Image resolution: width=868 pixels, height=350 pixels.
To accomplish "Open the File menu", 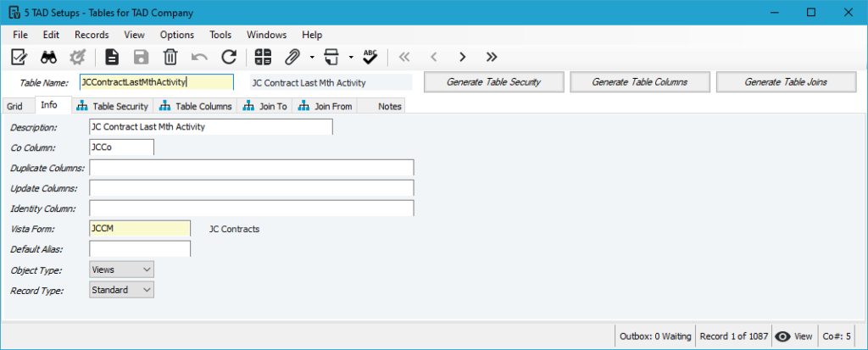I will pyautogui.click(x=20, y=35).
